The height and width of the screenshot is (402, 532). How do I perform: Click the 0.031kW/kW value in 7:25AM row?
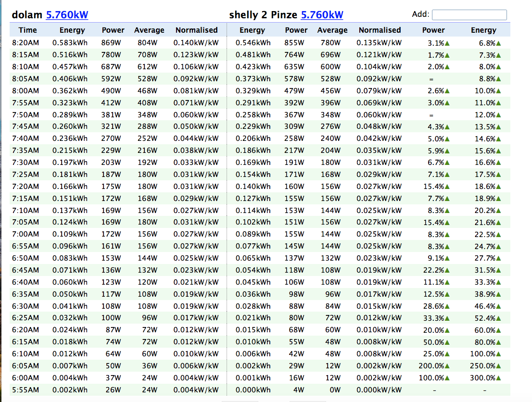click(196, 175)
